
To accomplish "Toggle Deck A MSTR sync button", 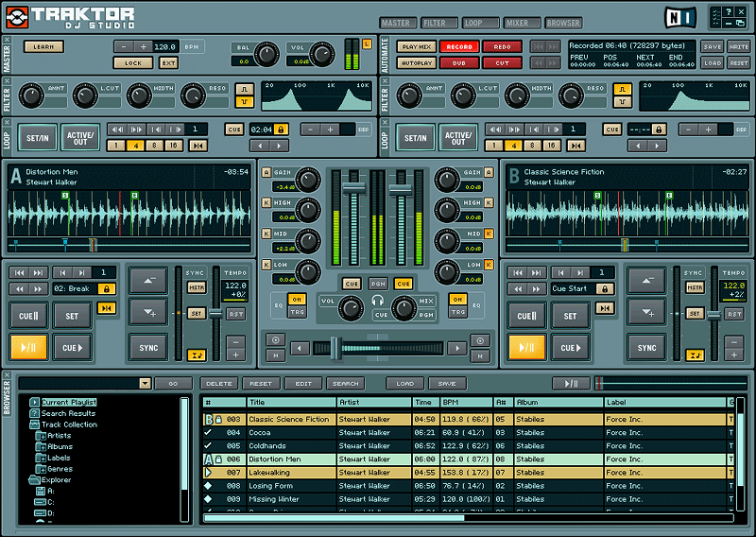I will pyautogui.click(x=196, y=287).
